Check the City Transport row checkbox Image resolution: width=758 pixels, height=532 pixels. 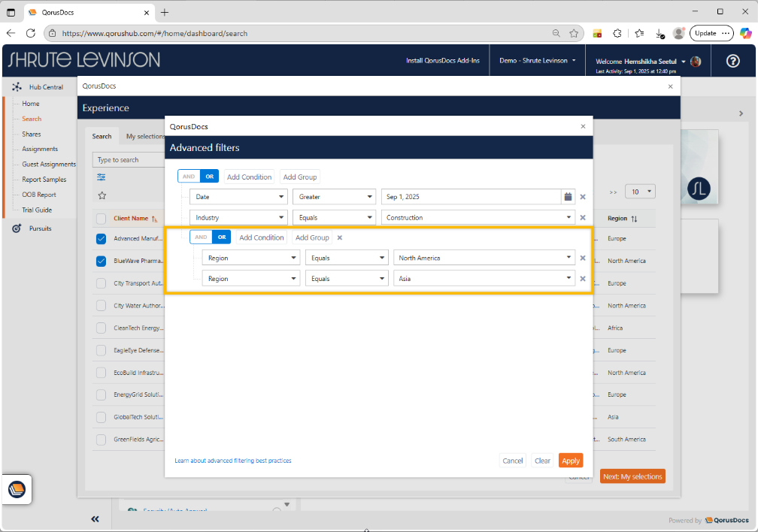click(101, 283)
